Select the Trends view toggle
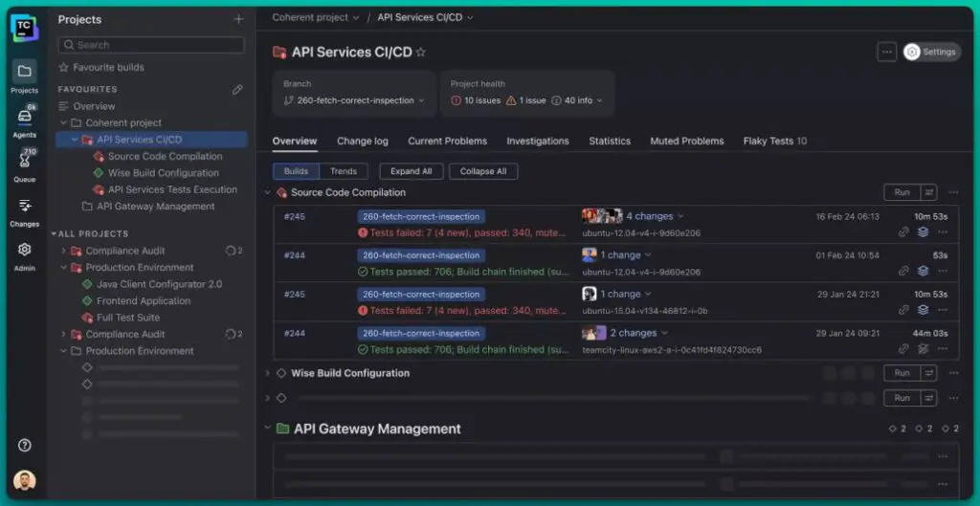The image size is (980, 506). (x=344, y=171)
